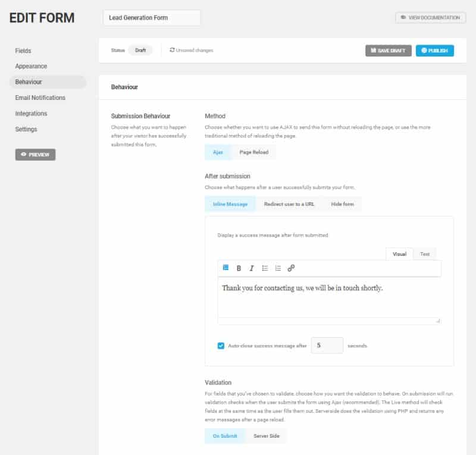Open the Appearance section in sidebar
476x455 pixels.
(31, 66)
